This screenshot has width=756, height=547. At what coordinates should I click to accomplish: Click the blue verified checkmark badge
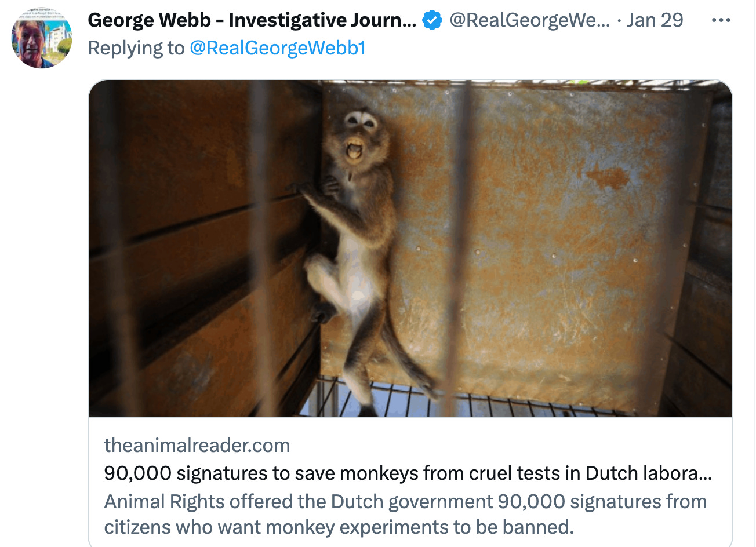click(432, 20)
